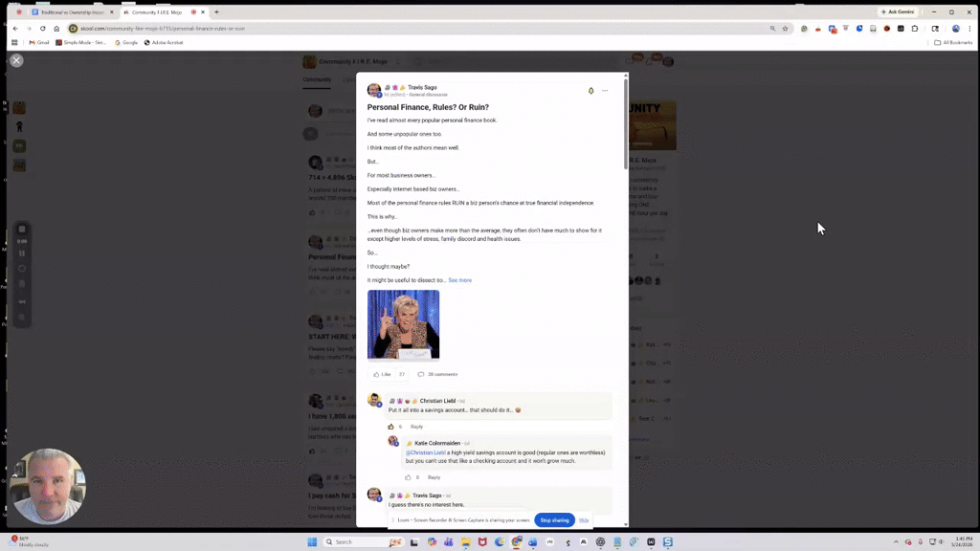Image resolution: width=980 pixels, height=551 pixels.
Task: Open the Chrome apps grid shortcut
Action: (14, 42)
